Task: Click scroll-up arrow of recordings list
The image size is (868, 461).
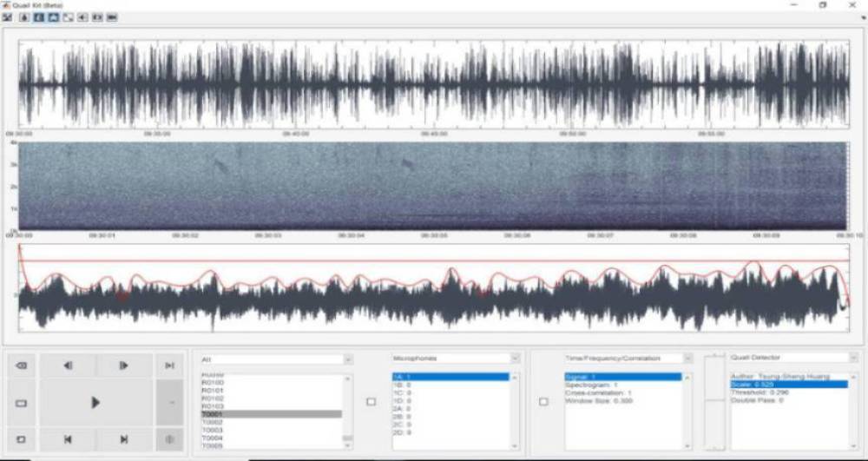Action: pyautogui.click(x=348, y=379)
